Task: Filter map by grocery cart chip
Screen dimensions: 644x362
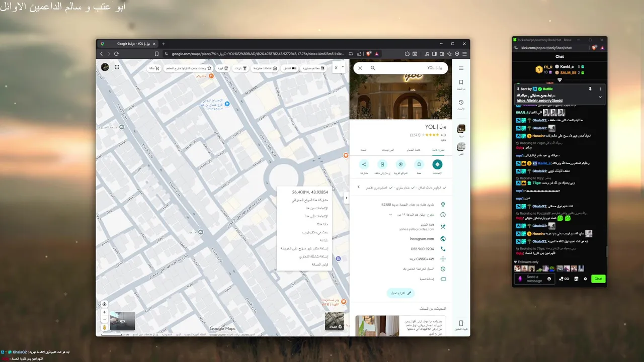Action: [154, 68]
